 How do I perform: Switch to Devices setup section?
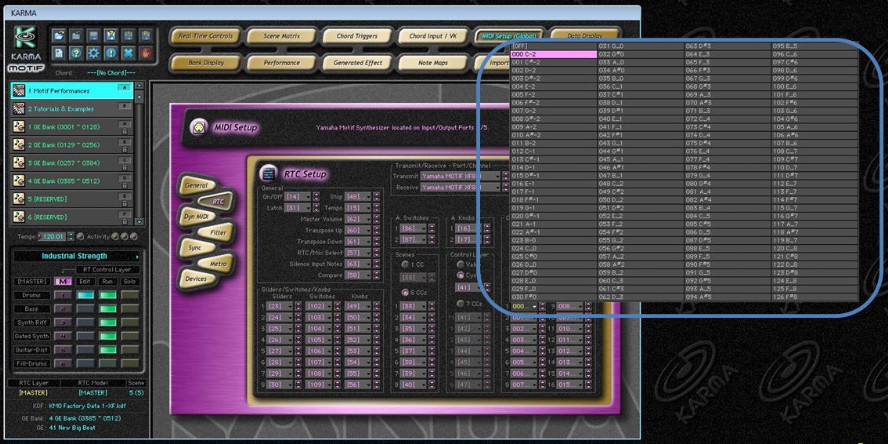(x=196, y=279)
